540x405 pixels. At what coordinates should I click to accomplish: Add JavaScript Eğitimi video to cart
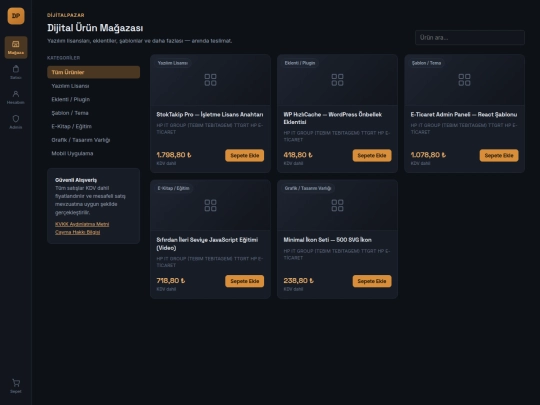tap(245, 281)
